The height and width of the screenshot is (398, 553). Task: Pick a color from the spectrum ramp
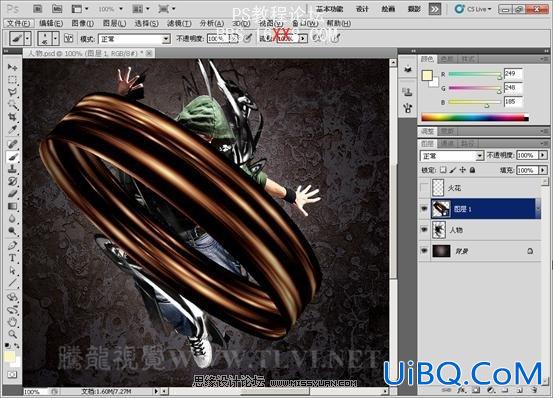(x=475, y=117)
